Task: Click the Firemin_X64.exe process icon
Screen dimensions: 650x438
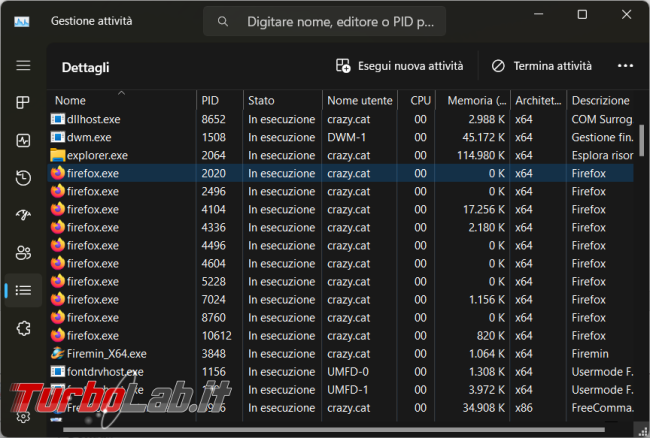Action: coord(58,353)
